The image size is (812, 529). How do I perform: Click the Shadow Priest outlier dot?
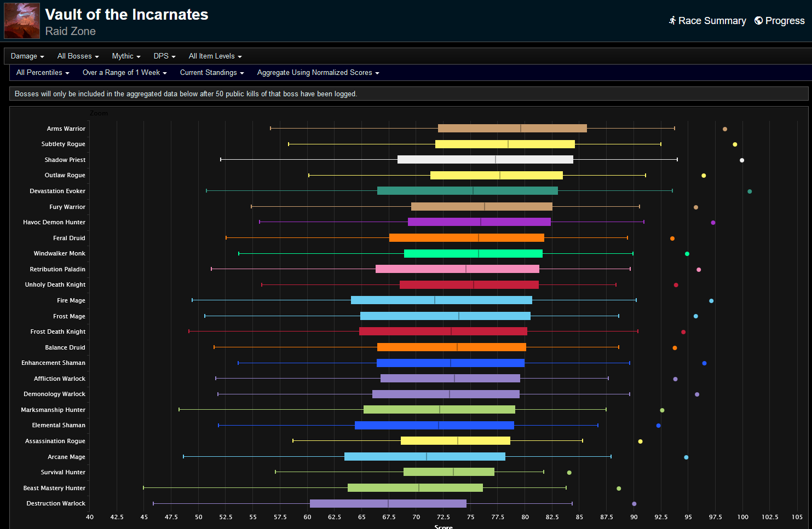point(742,160)
